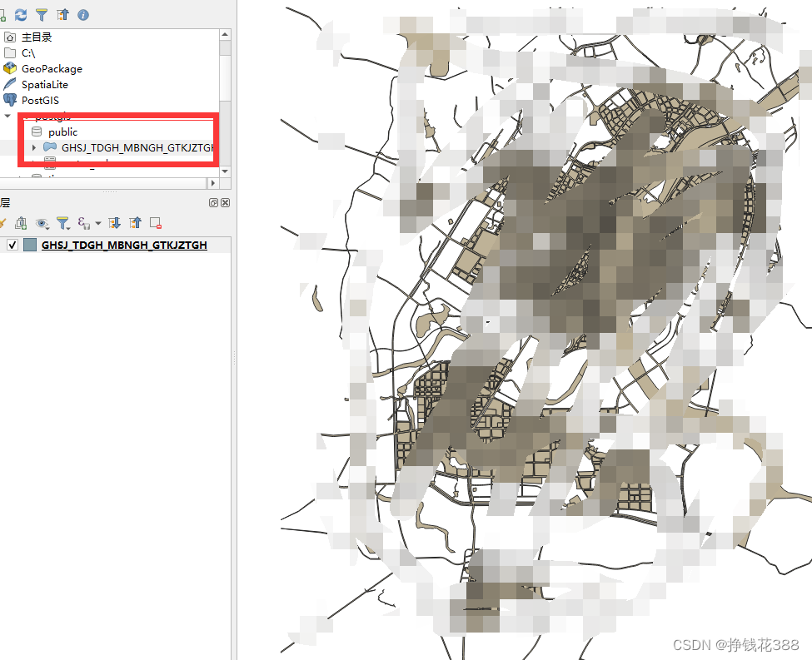Viewport: 812px width, 660px height.
Task: Select the GeoPackage entry in Browser
Action: coord(50,68)
